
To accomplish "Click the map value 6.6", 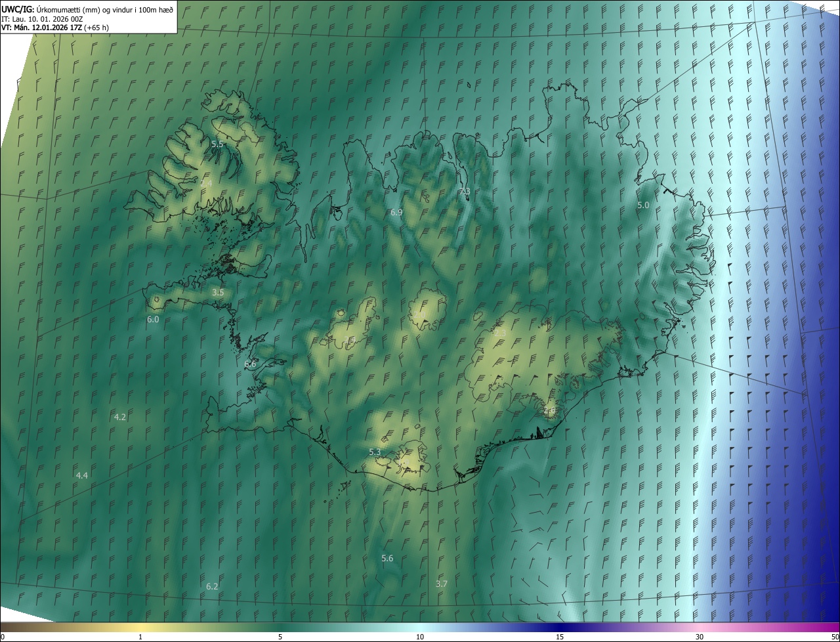I will (x=250, y=364).
